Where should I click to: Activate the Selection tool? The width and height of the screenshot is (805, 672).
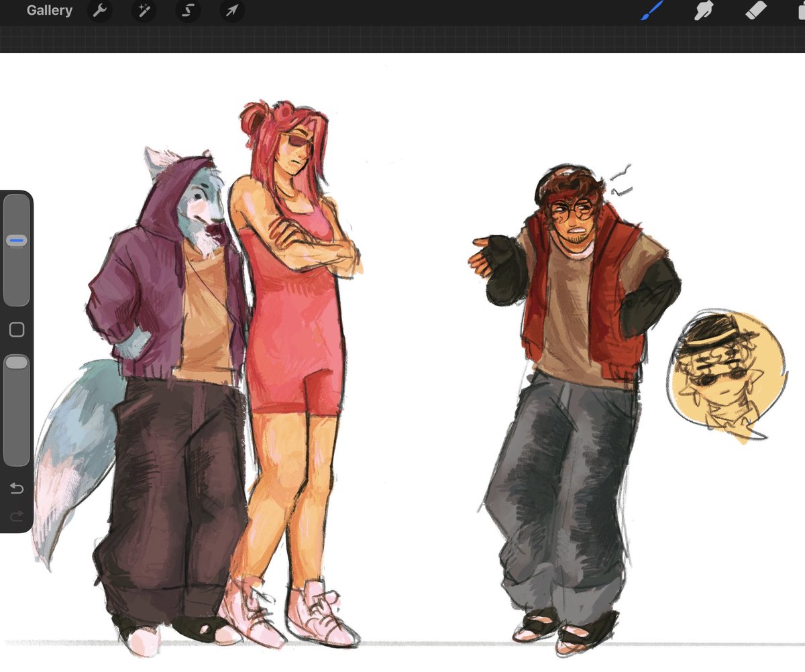point(188,11)
